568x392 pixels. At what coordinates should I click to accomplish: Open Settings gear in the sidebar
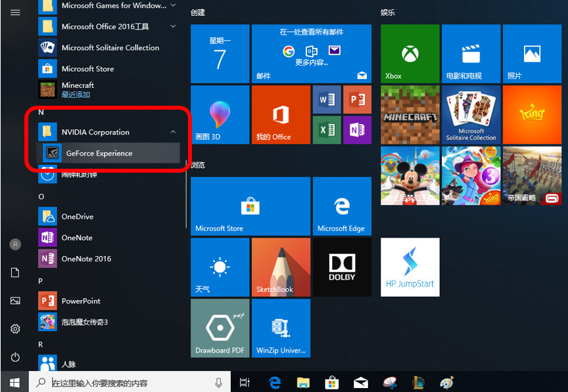(x=15, y=329)
